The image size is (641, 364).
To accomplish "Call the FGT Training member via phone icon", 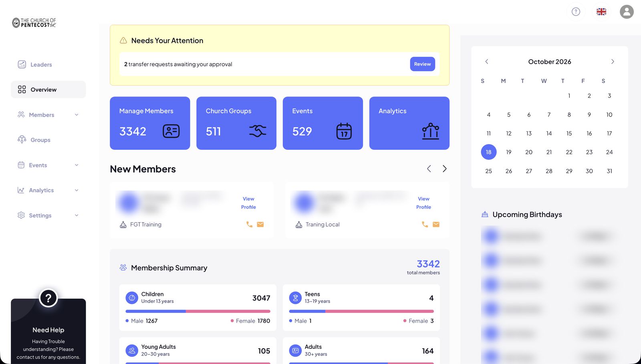I will 249,225.
